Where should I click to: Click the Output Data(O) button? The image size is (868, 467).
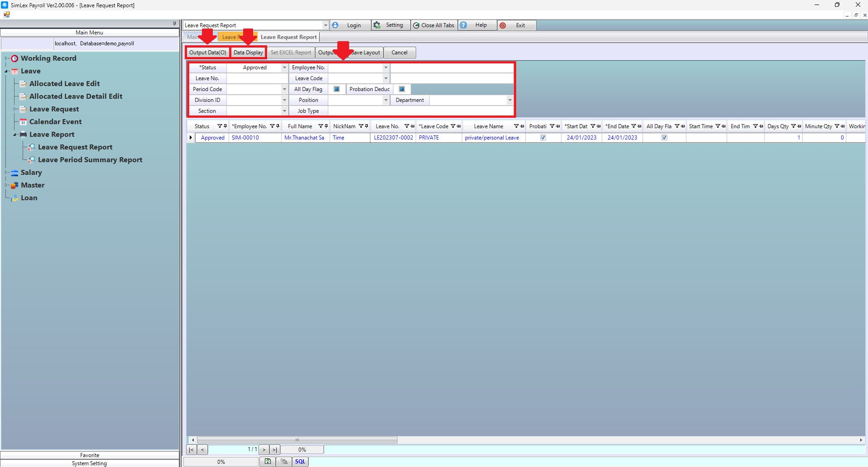pyautogui.click(x=207, y=53)
